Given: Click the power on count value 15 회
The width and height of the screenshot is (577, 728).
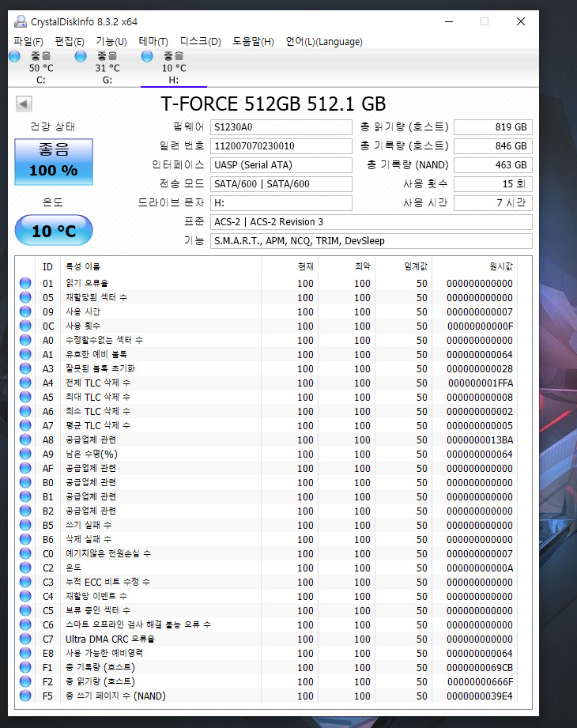Looking at the screenshot, I should pyautogui.click(x=493, y=184).
